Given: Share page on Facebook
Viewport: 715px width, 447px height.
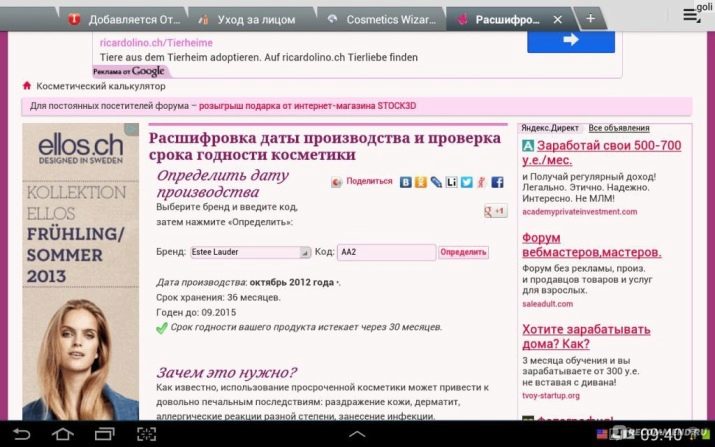Looking at the screenshot, I should [x=497, y=182].
